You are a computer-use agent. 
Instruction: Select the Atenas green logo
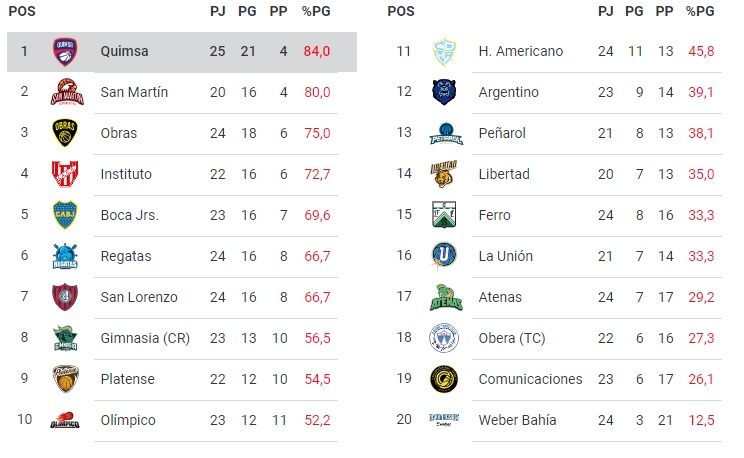(x=443, y=297)
